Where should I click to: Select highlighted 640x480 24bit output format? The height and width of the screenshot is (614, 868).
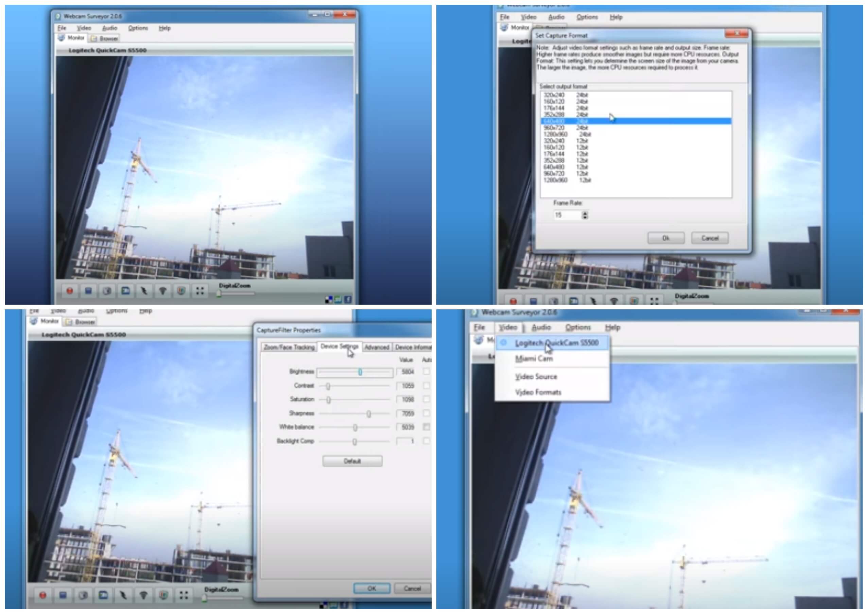point(636,121)
